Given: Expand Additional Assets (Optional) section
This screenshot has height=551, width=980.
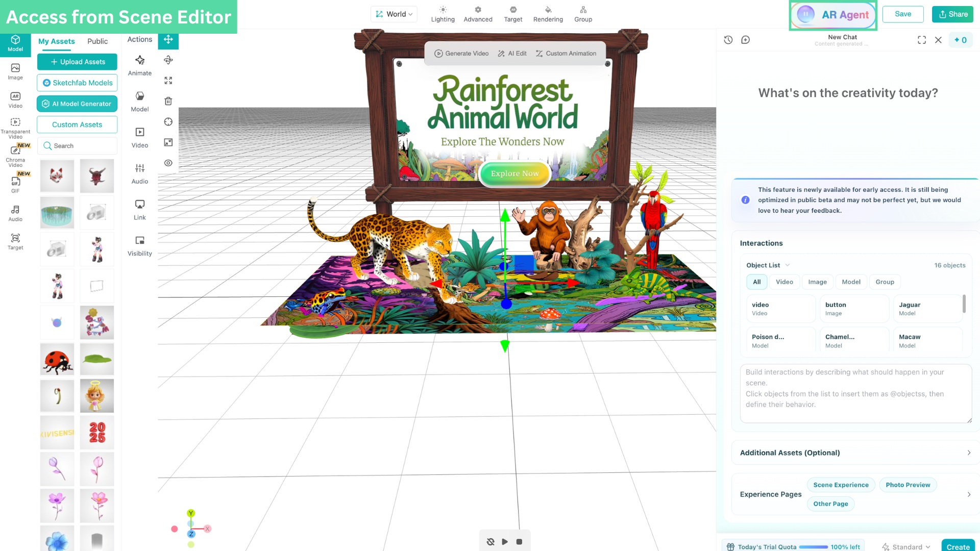Looking at the screenshot, I should point(855,453).
